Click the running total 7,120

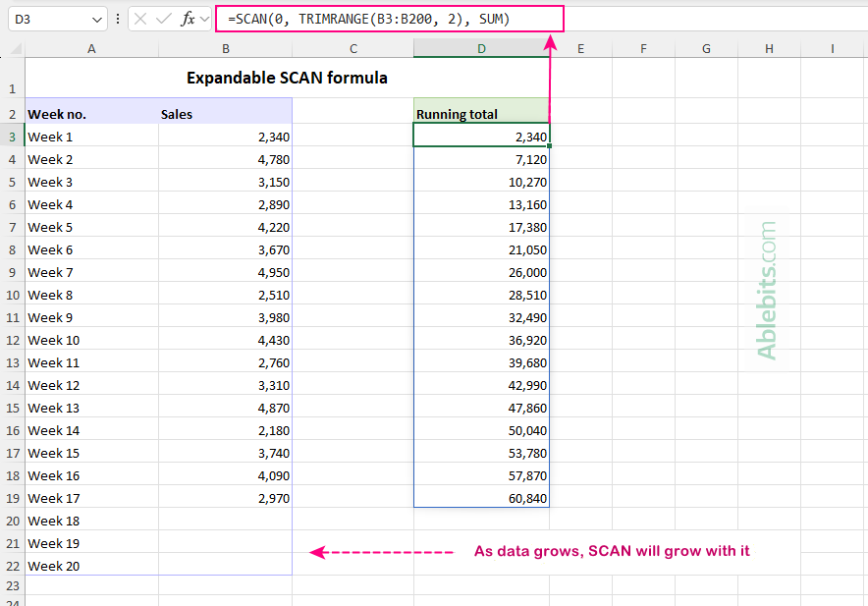[x=481, y=159]
